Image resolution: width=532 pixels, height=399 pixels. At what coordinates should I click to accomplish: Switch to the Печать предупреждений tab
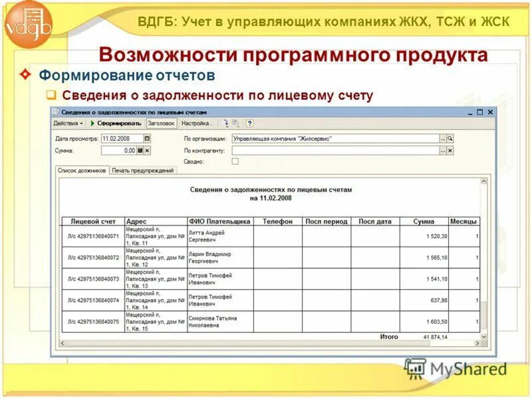(142, 170)
